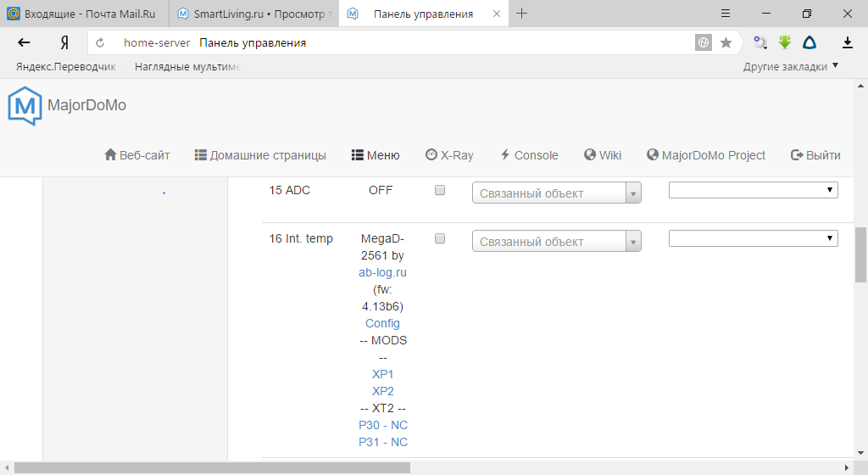
Task: Click the MajorDoMo title text
Action: [x=87, y=105]
